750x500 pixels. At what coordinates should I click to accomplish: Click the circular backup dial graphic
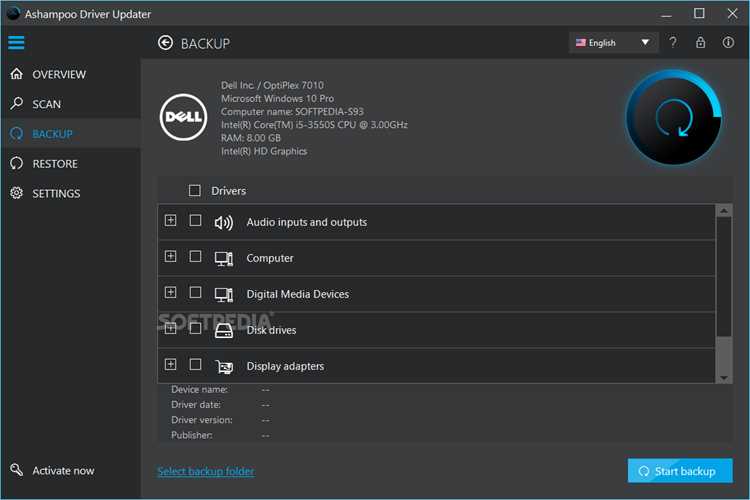point(674,118)
